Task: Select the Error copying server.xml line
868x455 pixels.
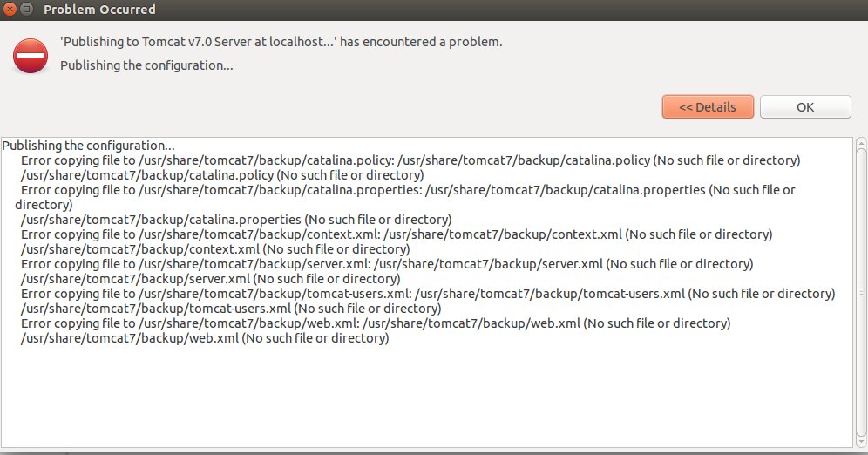Action: 388,264
